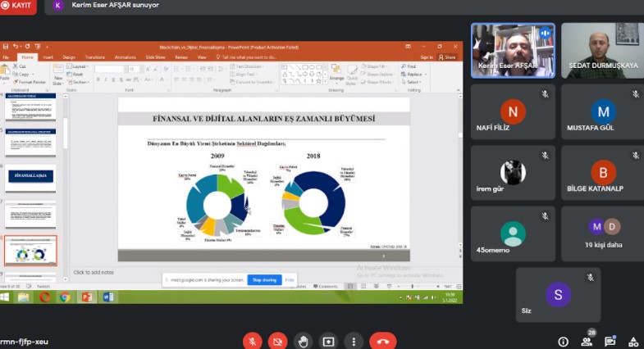
Task: Open the Design ribbon tab
Action: pos(69,57)
